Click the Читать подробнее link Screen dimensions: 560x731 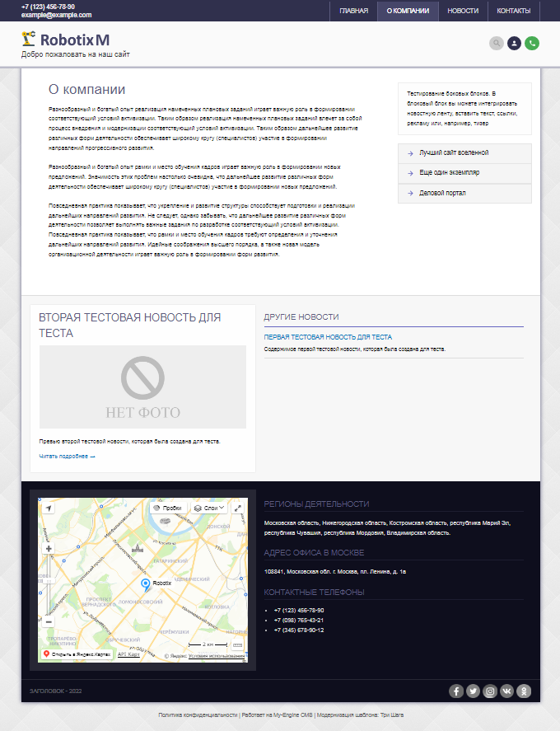(x=67, y=457)
